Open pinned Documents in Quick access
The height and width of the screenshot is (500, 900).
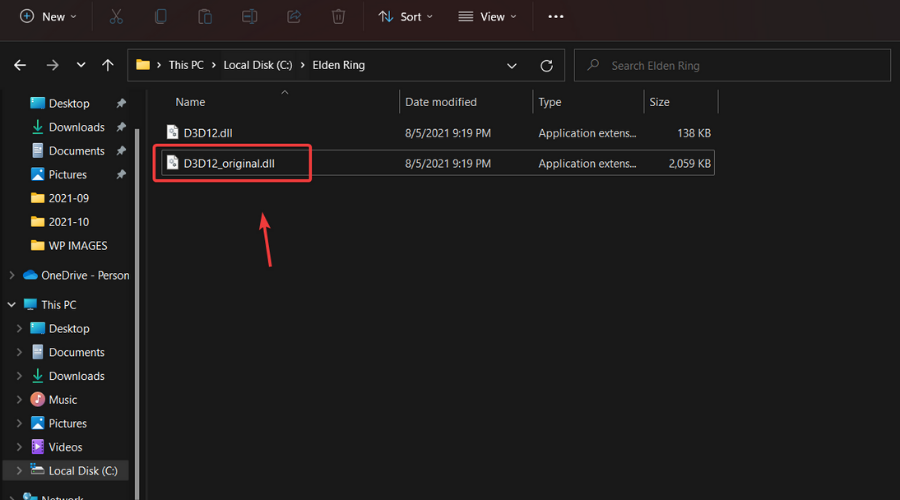(x=76, y=151)
